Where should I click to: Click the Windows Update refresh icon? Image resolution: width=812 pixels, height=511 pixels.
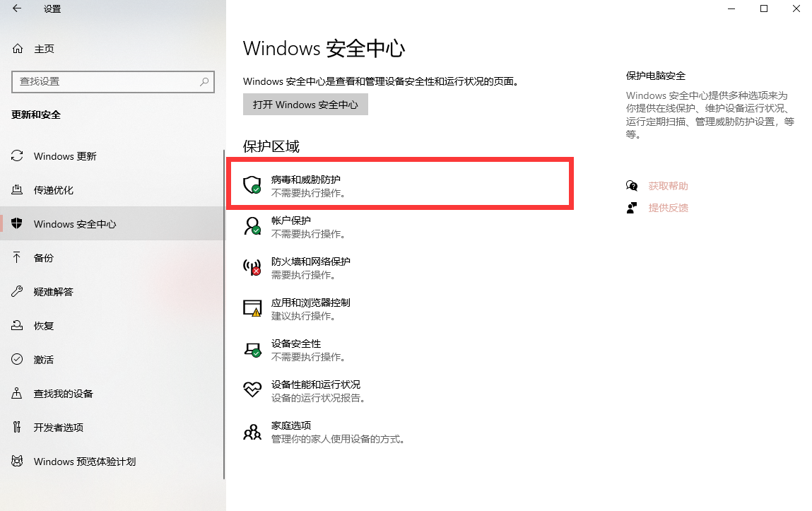17,155
